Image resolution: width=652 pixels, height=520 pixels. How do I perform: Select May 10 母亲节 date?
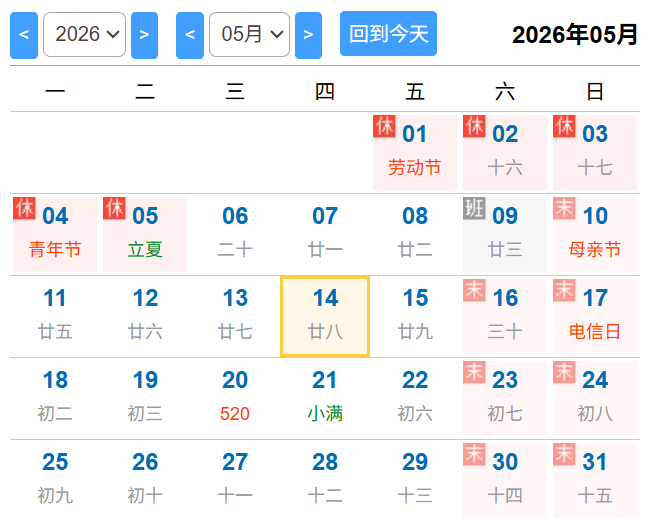[595, 234]
